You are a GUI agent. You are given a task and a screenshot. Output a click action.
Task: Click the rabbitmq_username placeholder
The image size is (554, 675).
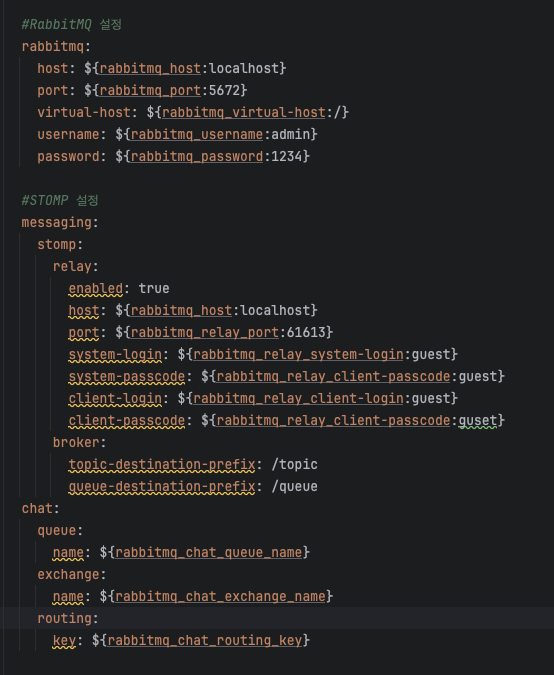pyautogui.click(x=197, y=134)
